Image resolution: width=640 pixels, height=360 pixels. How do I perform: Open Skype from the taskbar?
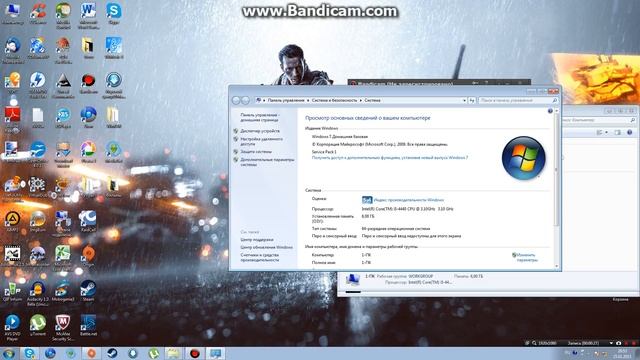pyautogui.click(x=29, y=353)
